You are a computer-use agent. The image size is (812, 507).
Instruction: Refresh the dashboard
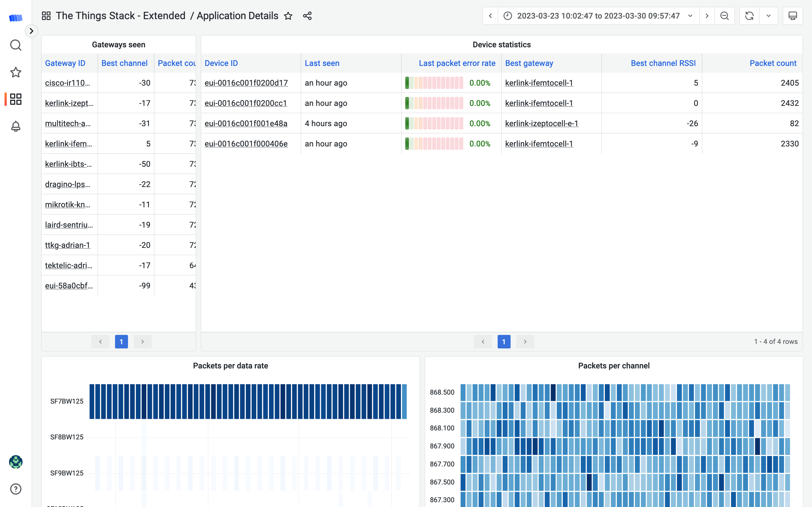(749, 16)
